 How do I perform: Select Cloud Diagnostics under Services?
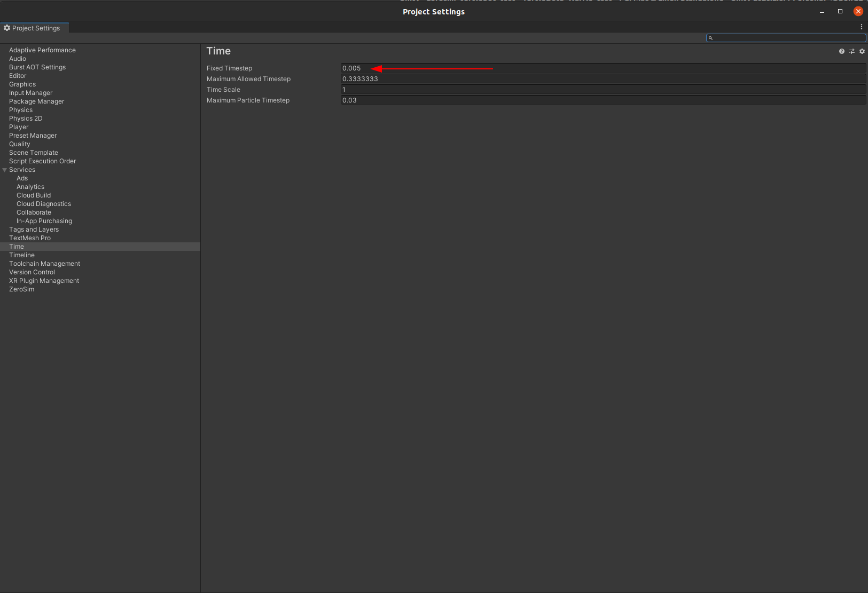44,204
